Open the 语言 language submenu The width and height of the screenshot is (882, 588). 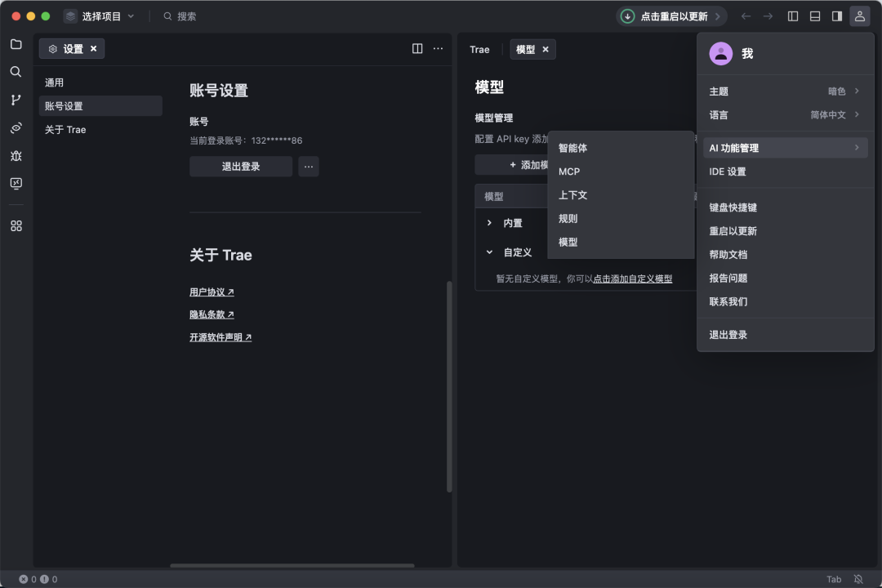tap(786, 115)
